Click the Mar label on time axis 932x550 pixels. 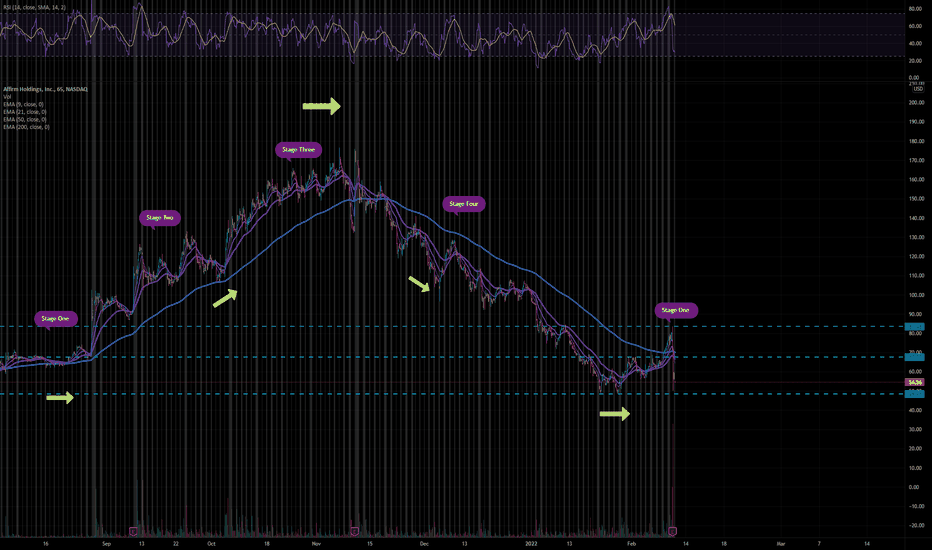[780, 543]
